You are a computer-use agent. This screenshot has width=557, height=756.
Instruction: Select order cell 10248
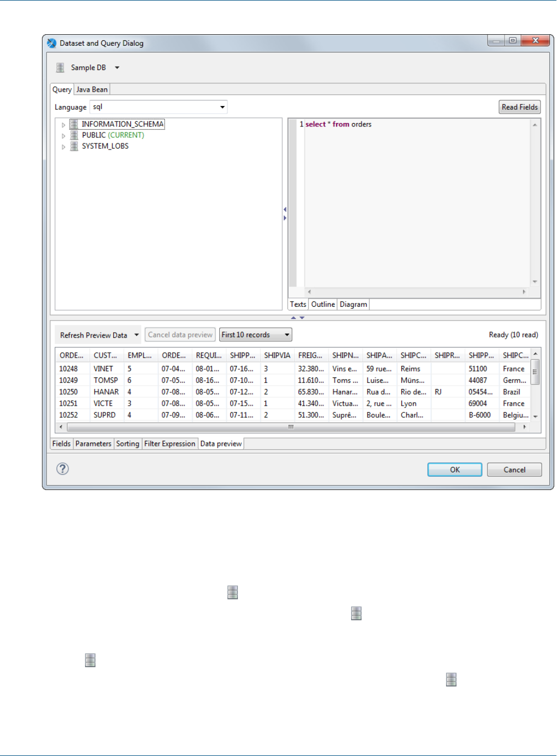[68, 369]
